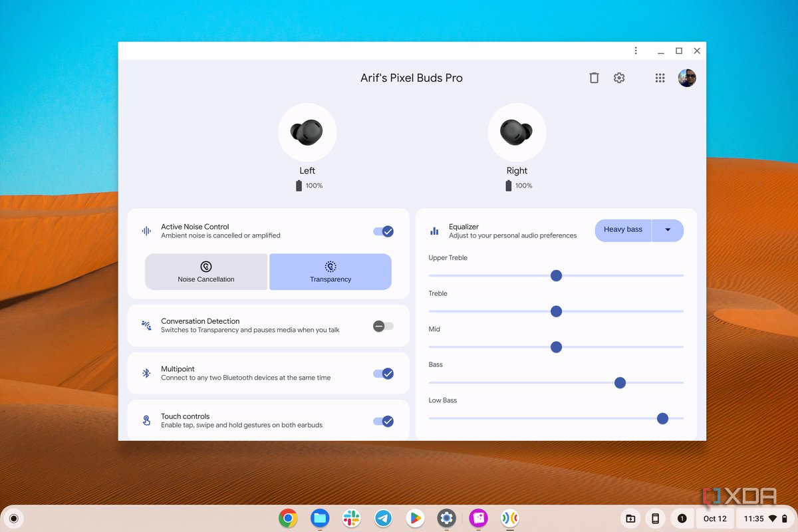The width and height of the screenshot is (798, 532).
Task: Open the notification count badge
Action: click(682, 518)
